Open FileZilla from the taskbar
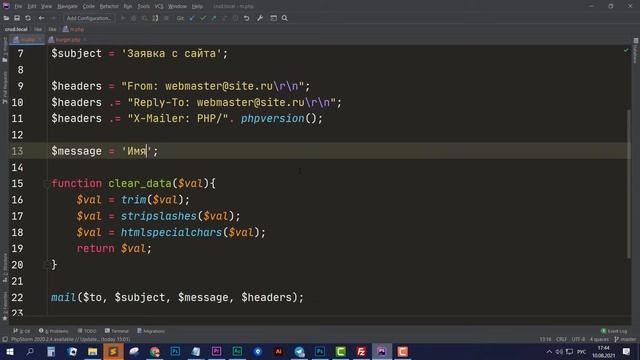The image size is (640, 360). tap(361, 352)
